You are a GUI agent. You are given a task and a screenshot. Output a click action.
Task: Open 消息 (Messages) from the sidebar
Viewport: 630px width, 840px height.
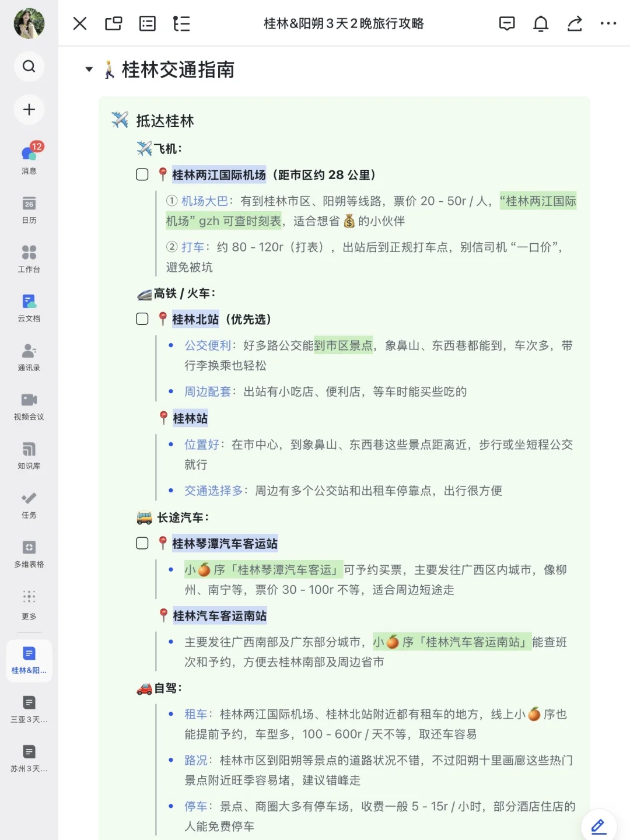pos(29,157)
